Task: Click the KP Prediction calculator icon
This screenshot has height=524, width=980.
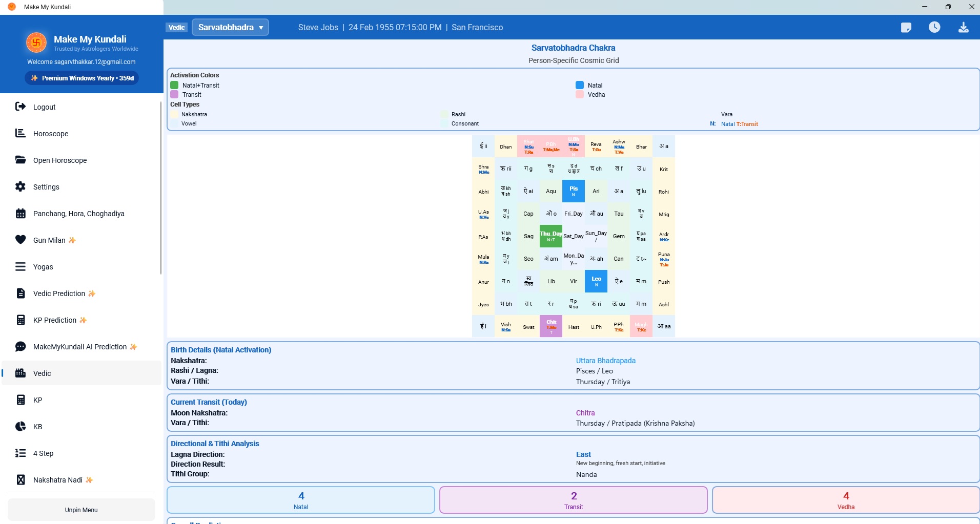Action: (x=21, y=320)
